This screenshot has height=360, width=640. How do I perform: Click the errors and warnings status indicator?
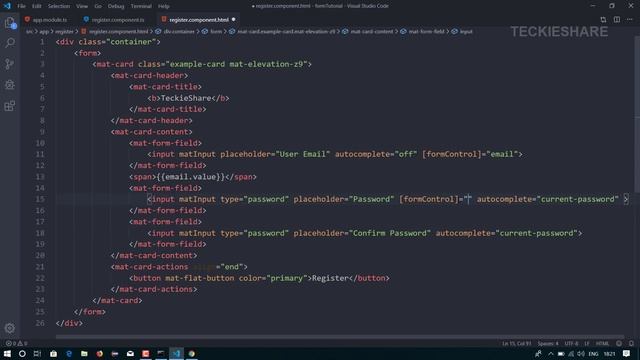pyautogui.click(x=16, y=343)
